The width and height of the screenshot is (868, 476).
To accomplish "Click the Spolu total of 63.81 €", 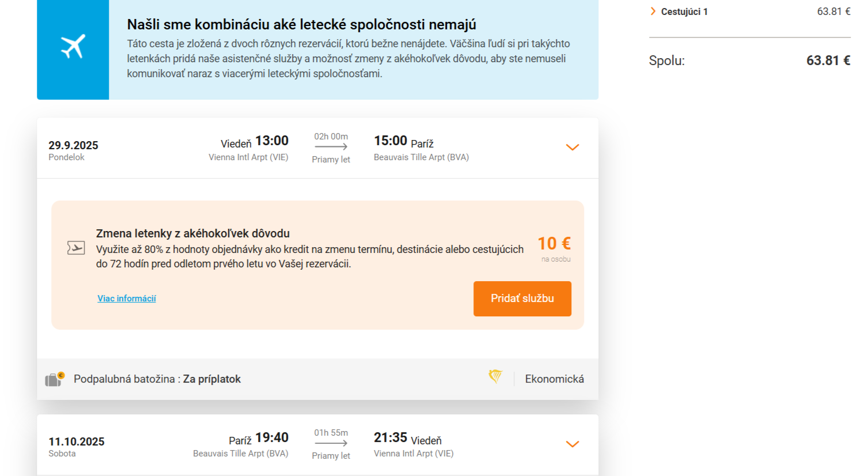I will tap(828, 61).
